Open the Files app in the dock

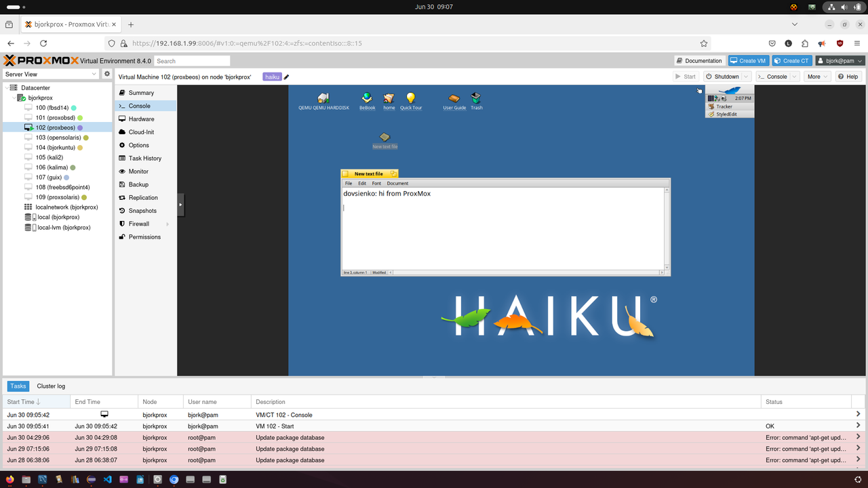click(x=26, y=479)
